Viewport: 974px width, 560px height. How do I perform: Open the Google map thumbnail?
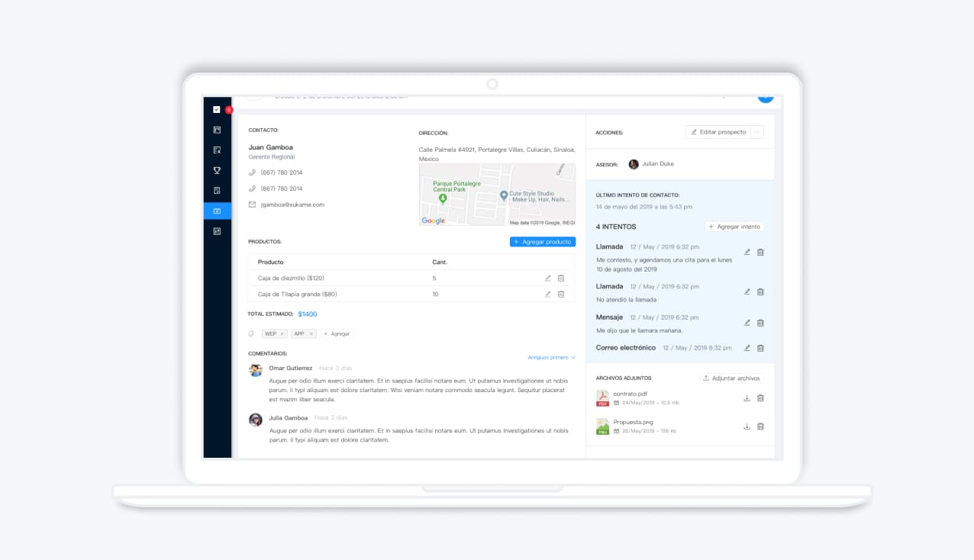tap(497, 195)
